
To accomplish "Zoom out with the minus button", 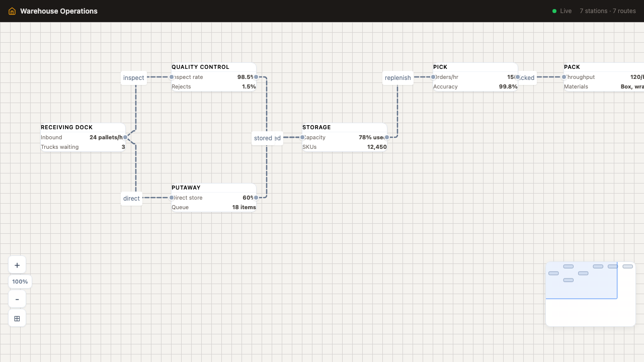I will [17, 299].
